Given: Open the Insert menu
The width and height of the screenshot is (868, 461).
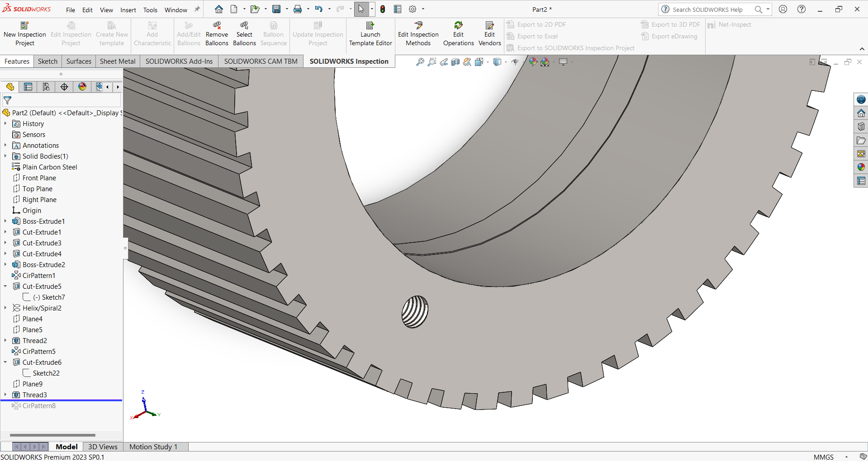Looking at the screenshot, I should (x=128, y=10).
